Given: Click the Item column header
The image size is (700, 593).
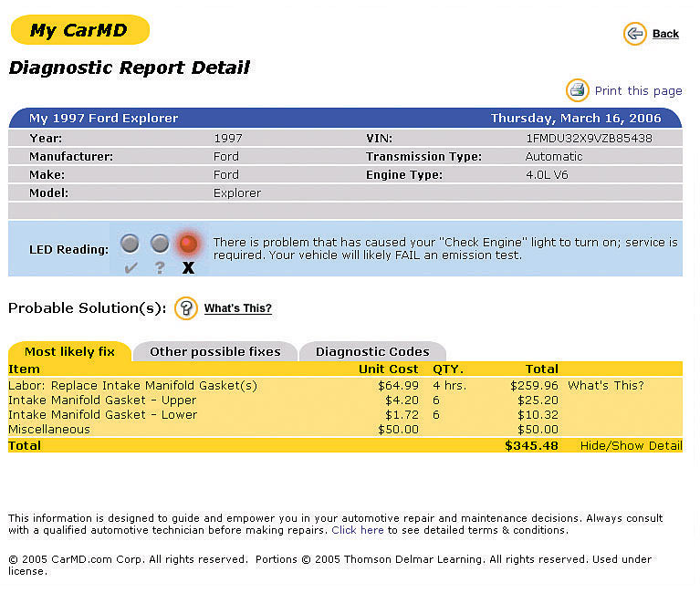Looking at the screenshot, I should [x=24, y=369].
